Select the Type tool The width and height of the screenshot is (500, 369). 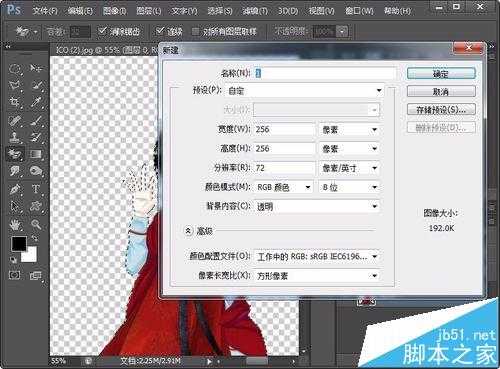pos(36,189)
